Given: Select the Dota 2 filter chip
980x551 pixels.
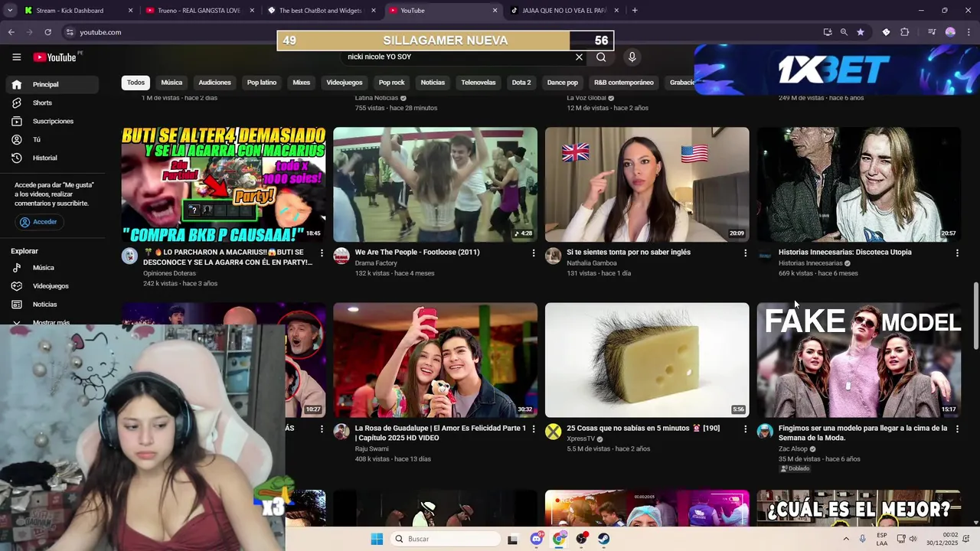Looking at the screenshot, I should tap(521, 83).
